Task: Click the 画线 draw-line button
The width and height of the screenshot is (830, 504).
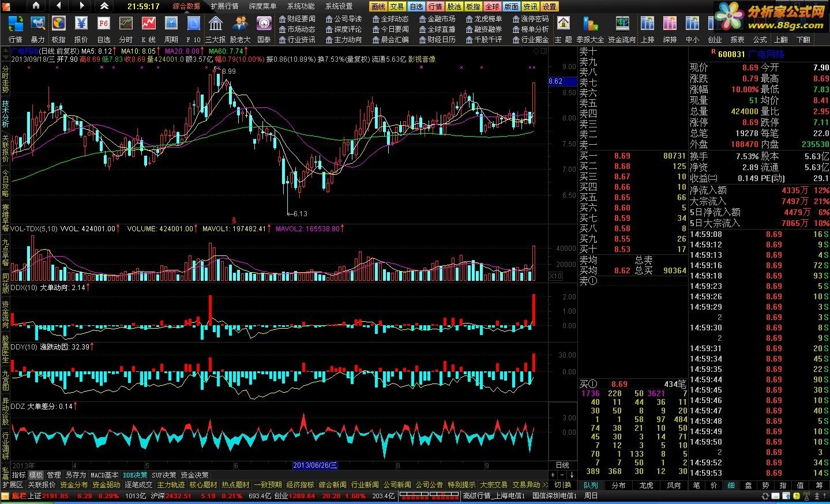Action: click(378, 6)
